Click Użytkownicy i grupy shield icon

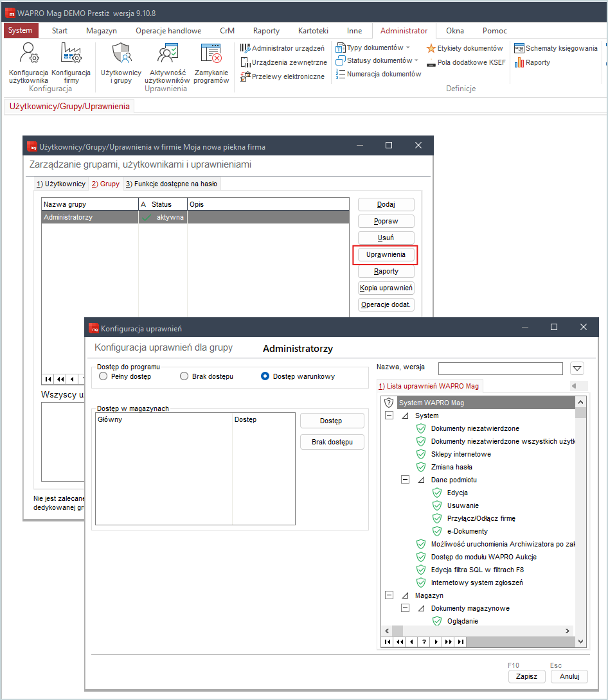tap(121, 53)
